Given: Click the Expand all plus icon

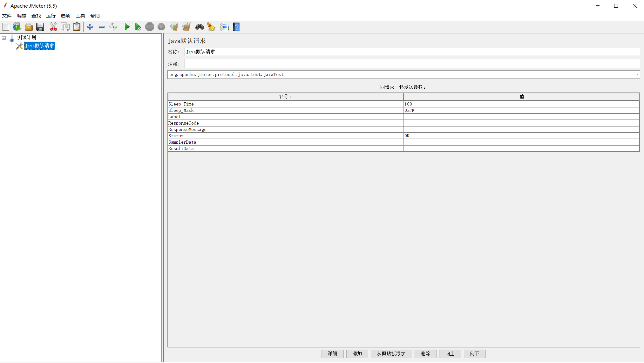Looking at the screenshot, I should 90,27.
